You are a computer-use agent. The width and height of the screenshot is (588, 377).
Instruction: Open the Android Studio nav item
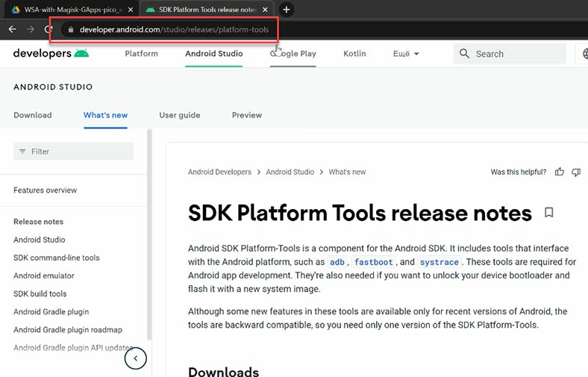(x=213, y=54)
